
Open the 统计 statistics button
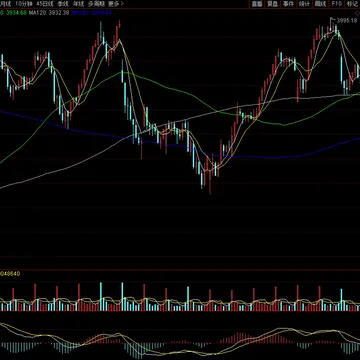[x=304, y=4]
